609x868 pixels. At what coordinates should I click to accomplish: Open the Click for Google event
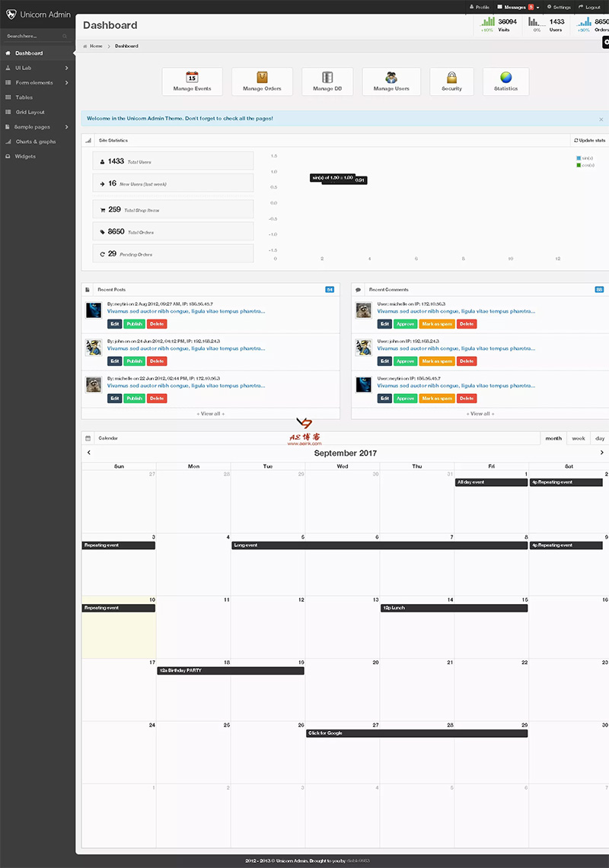(416, 733)
